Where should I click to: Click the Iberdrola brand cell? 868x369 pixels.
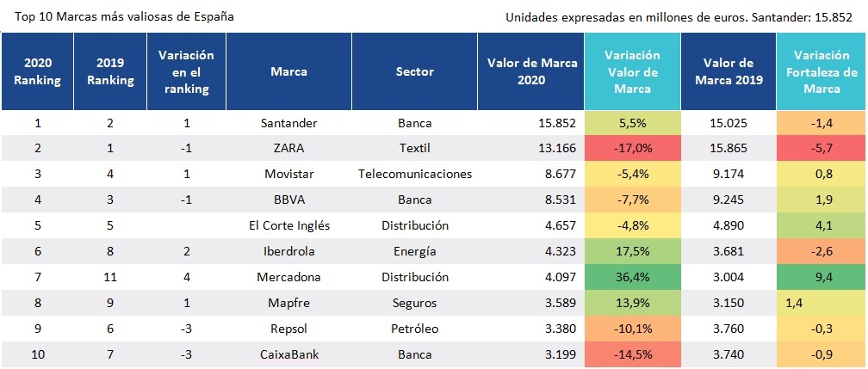click(x=288, y=251)
